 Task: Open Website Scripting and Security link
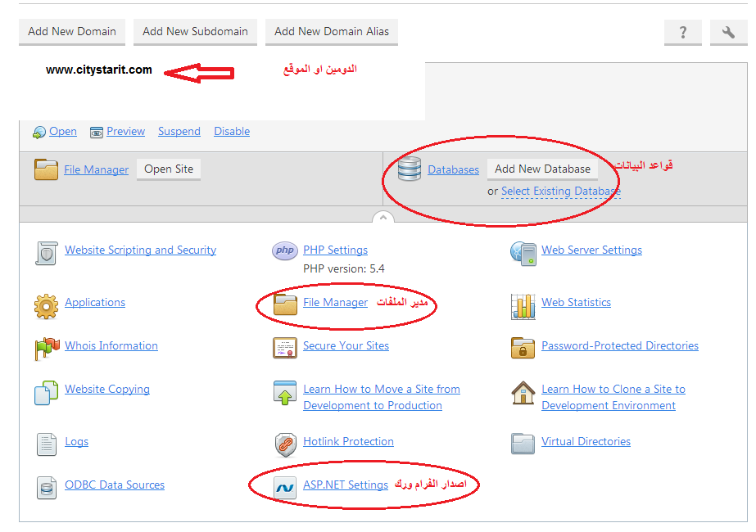tap(140, 250)
